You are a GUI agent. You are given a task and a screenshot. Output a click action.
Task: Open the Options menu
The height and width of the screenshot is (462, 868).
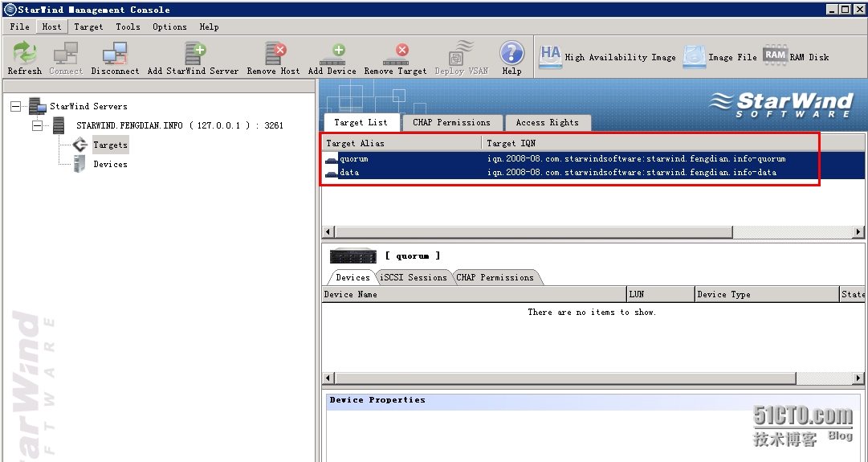[x=169, y=27]
